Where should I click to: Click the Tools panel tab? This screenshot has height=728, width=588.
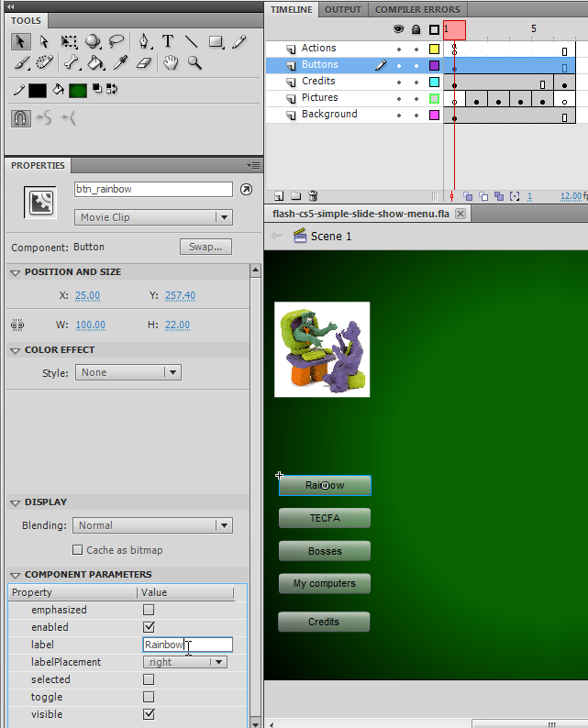(26, 21)
